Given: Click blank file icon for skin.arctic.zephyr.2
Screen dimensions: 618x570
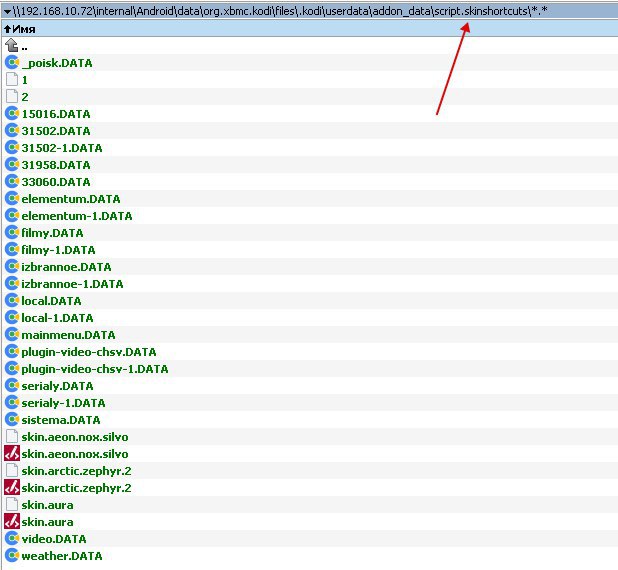Looking at the screenshot, I should (x=12, y=470).
